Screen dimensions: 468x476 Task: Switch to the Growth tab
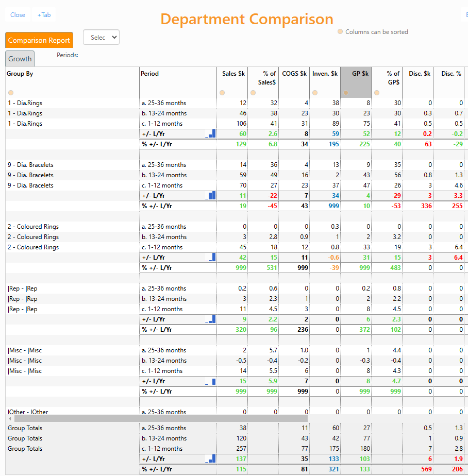(20, 59)
